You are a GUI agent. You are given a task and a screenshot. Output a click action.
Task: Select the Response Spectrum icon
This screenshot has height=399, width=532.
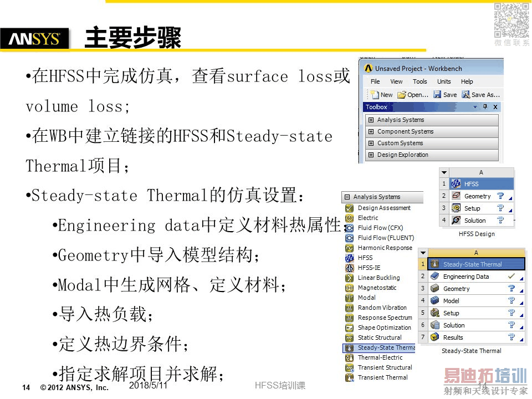349,318
